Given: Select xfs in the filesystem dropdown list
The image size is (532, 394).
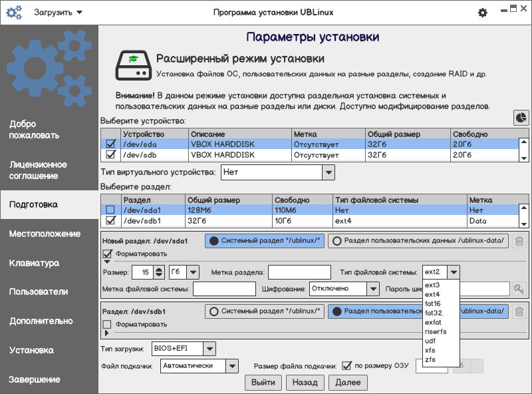Looking at the screenshot, I should [x=430, y=350].
